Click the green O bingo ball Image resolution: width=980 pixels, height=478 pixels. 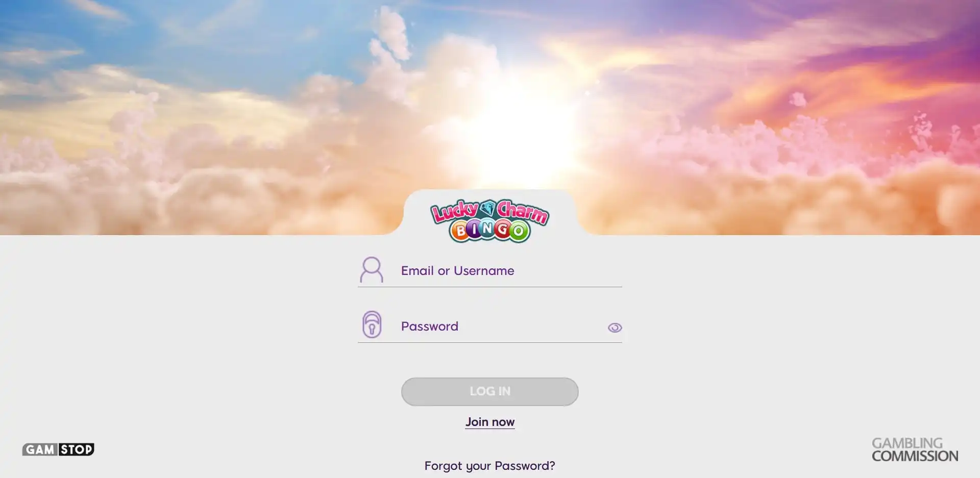519,232
